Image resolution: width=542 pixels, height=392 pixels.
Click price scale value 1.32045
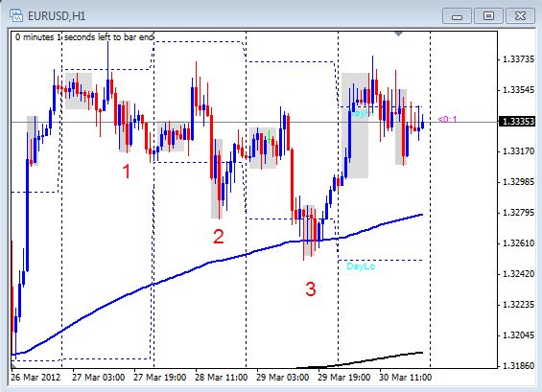click(518, 335)
